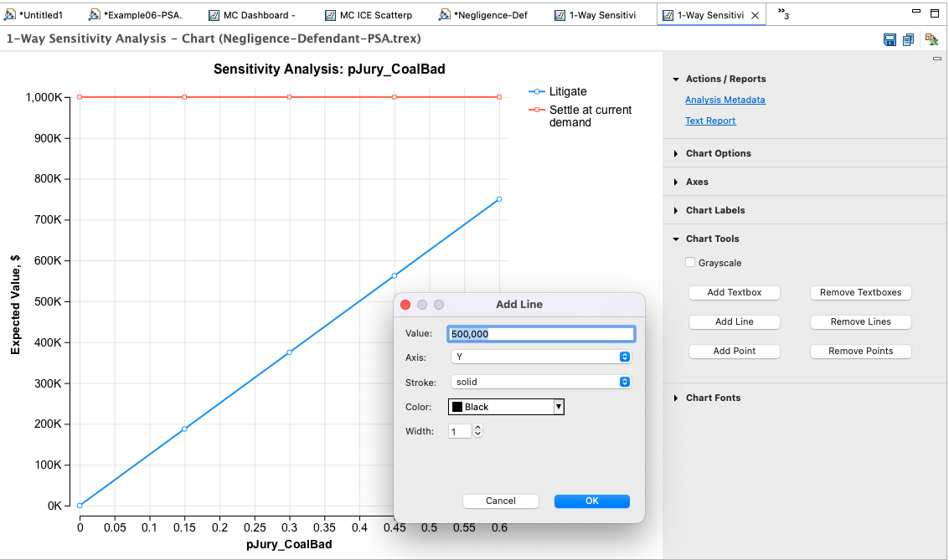Expand the Chart Fonts section

pyautogui.click(x=713, y=398)
